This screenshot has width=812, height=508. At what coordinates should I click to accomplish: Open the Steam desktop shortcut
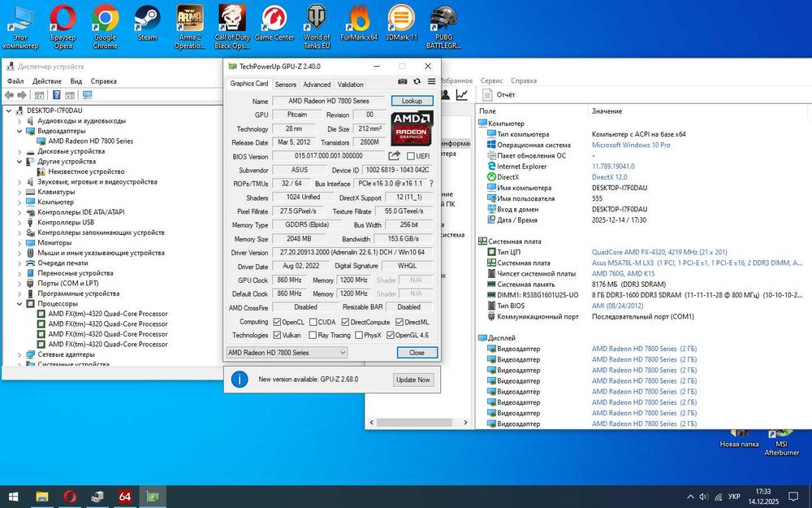(x=147, y=23)
